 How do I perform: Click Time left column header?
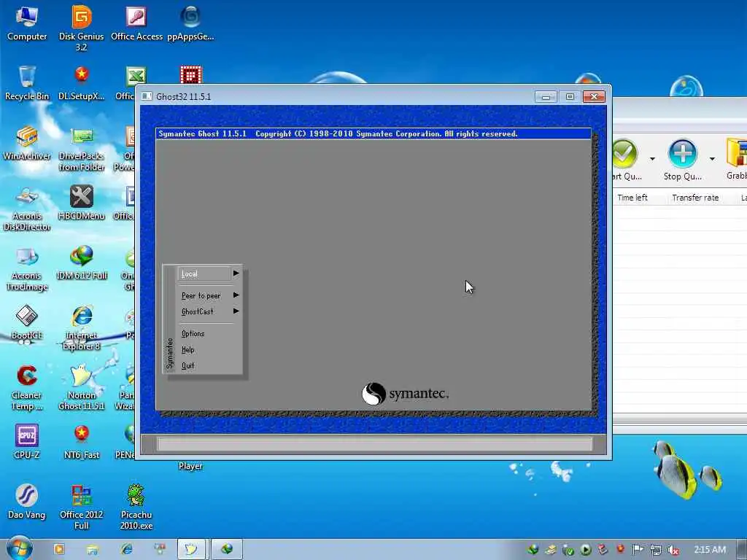632,198
